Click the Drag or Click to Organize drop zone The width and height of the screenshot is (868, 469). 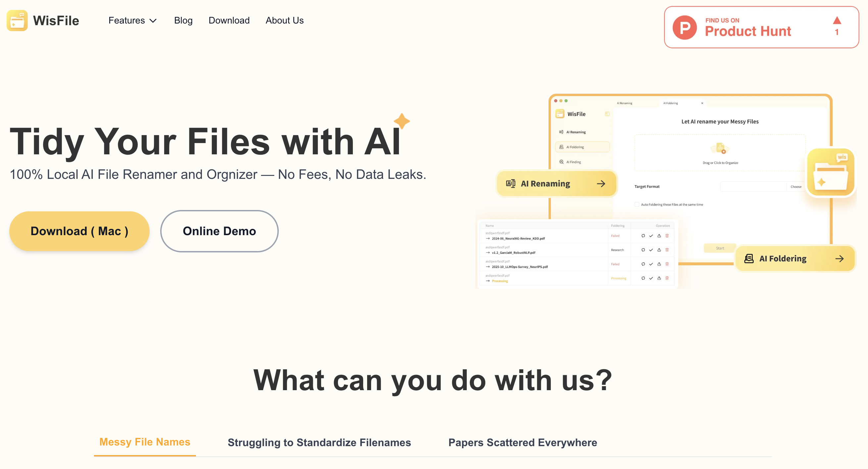coord(720,153)
